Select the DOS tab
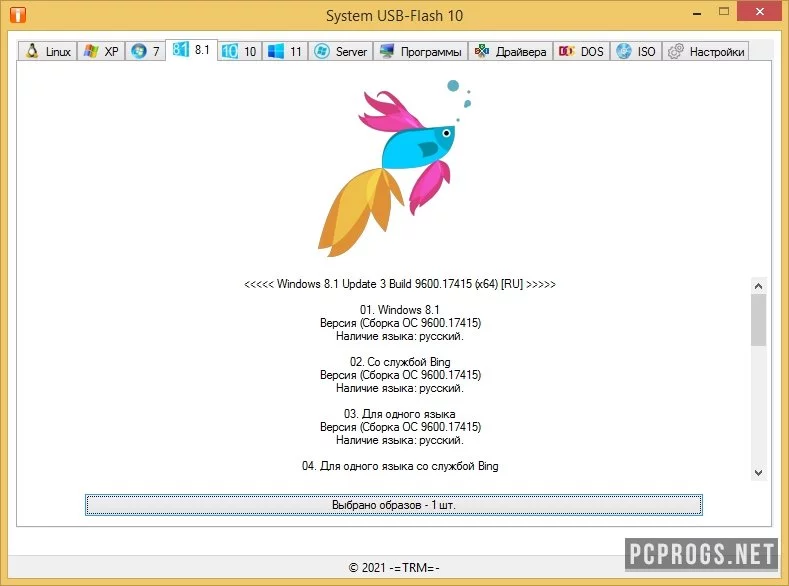 (582, 51)
